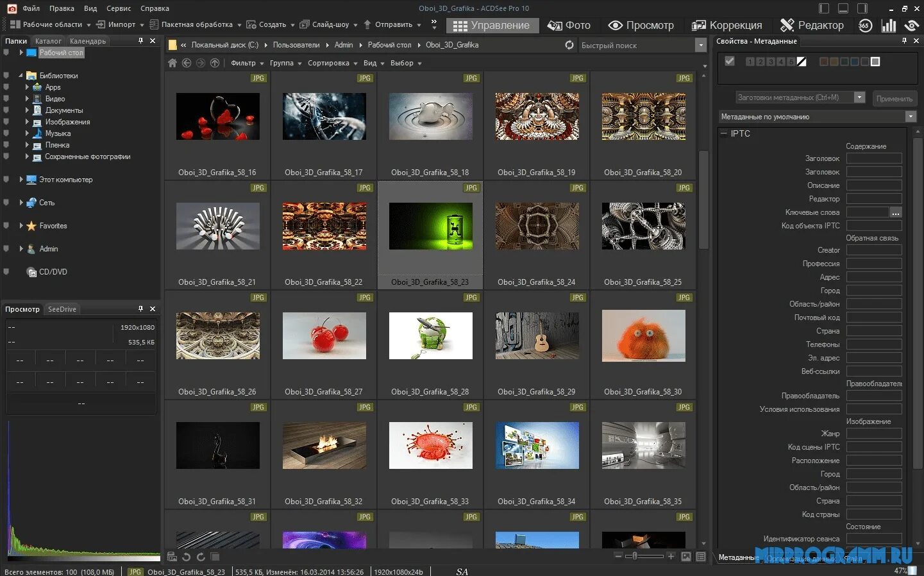Click the eye-sync icon at top right
924x576 pixels.
pos(911,26)
